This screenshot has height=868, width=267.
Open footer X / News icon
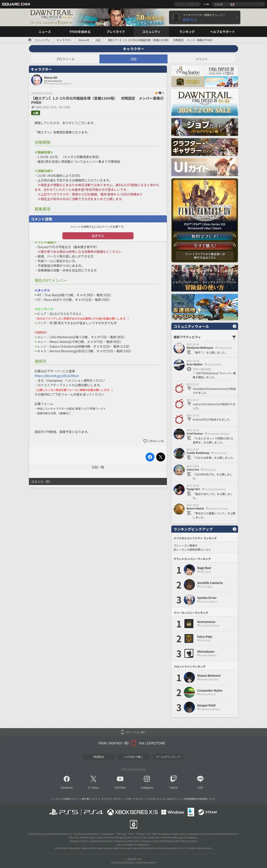point(93,779)
